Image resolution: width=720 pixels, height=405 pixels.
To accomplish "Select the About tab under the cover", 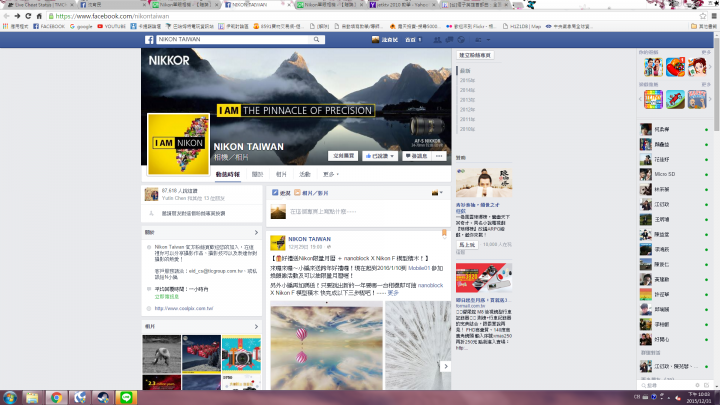I will tap(258, 174).
